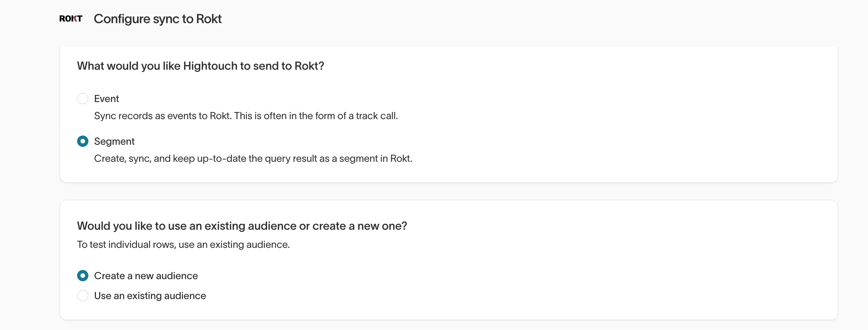Viewport: 868px width, 330px height.
Task: Click the Segment option label text
Action: pyautogui.click(x=114, y=142)
